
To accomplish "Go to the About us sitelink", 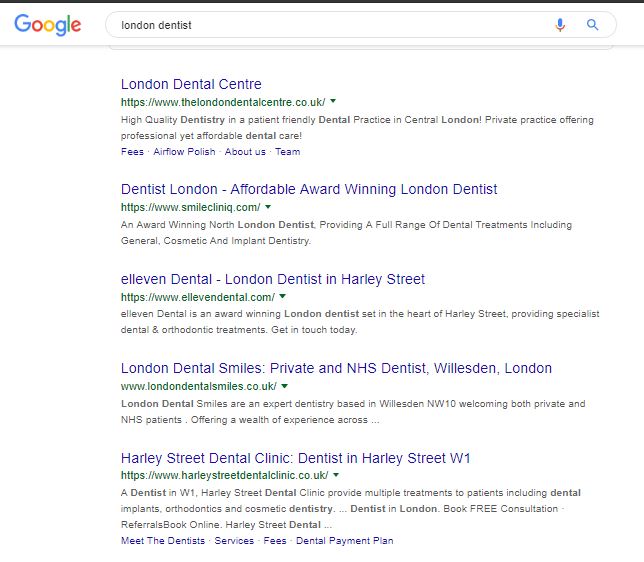I will (245, 152).
